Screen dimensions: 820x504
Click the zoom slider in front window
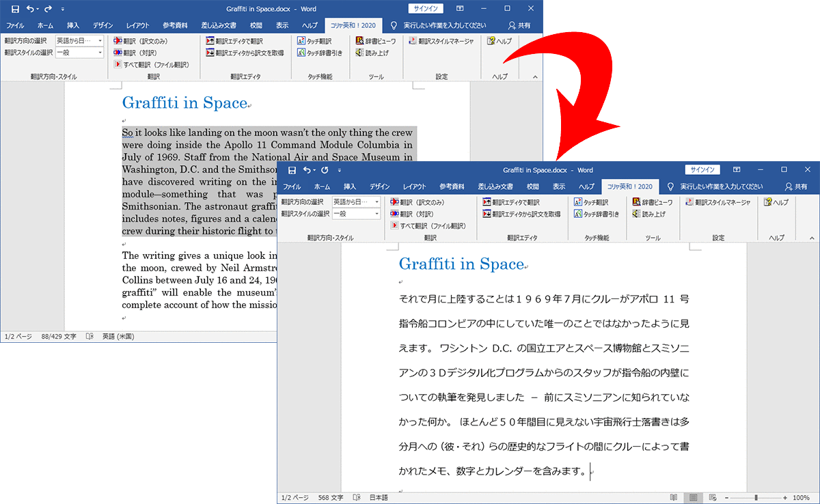pyautogui.click(x=756, y=498)
